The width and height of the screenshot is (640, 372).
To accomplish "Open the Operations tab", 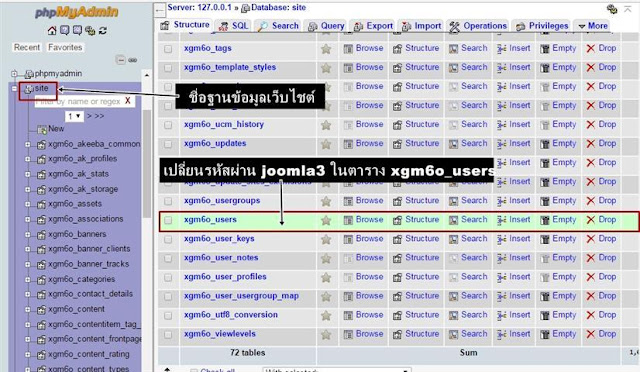I will tap(478, 26).
